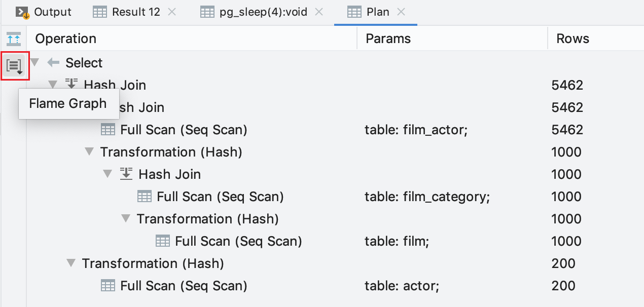Screen dimensions: 644x307
Task: Click the Output tab console icon
Action: (x=22, y=12)
